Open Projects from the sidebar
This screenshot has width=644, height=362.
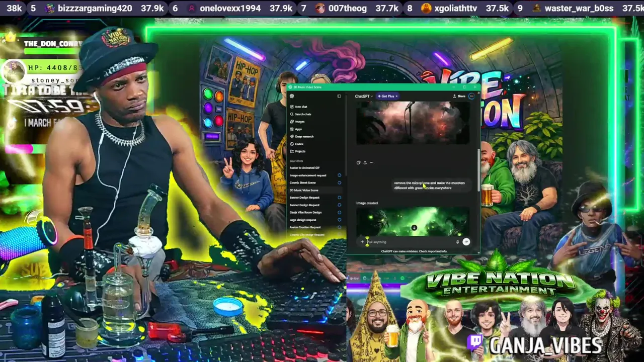coord(297,151)
